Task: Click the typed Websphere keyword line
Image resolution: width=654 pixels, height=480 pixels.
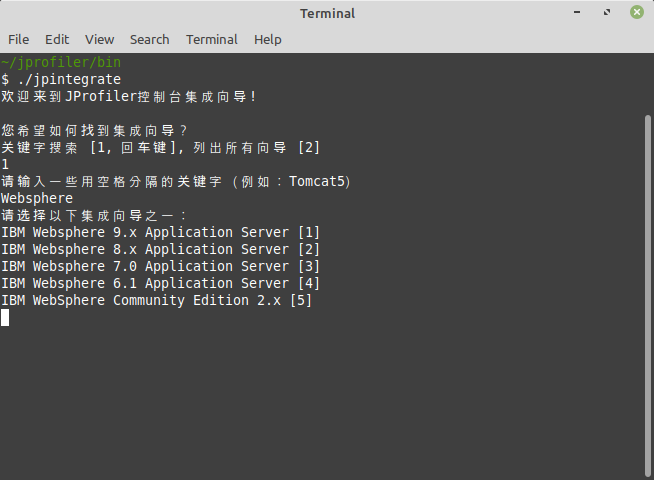Action: (37, 198)
